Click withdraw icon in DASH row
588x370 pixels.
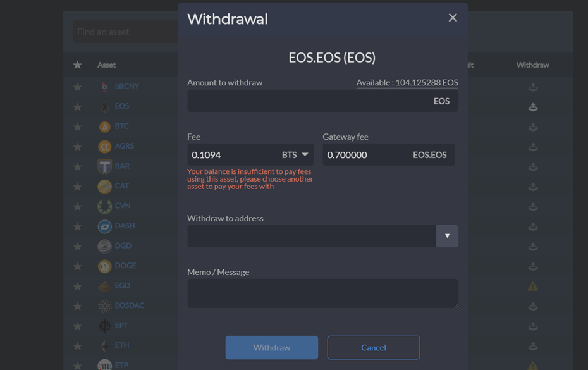point(533,226)
